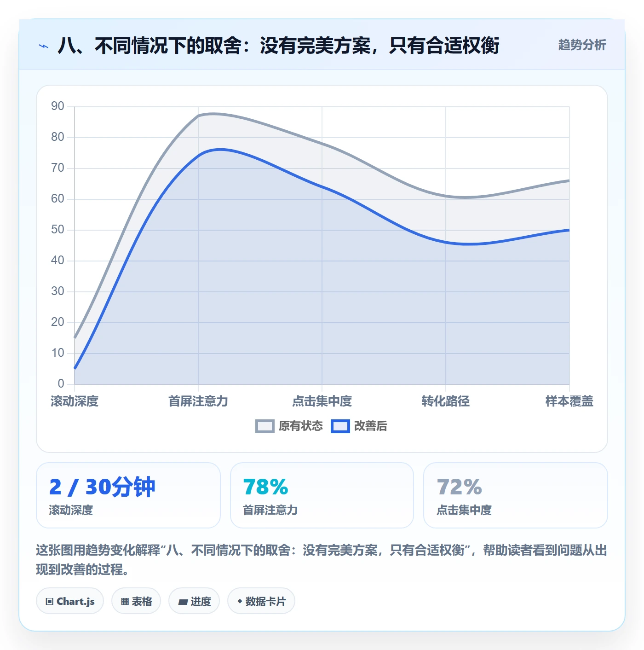The width and height of the screenshot is (644, 650).
Task: Click the blue line's endpoint at 样本覆盖
Action: pyautogui.click(x=569, y=230)
